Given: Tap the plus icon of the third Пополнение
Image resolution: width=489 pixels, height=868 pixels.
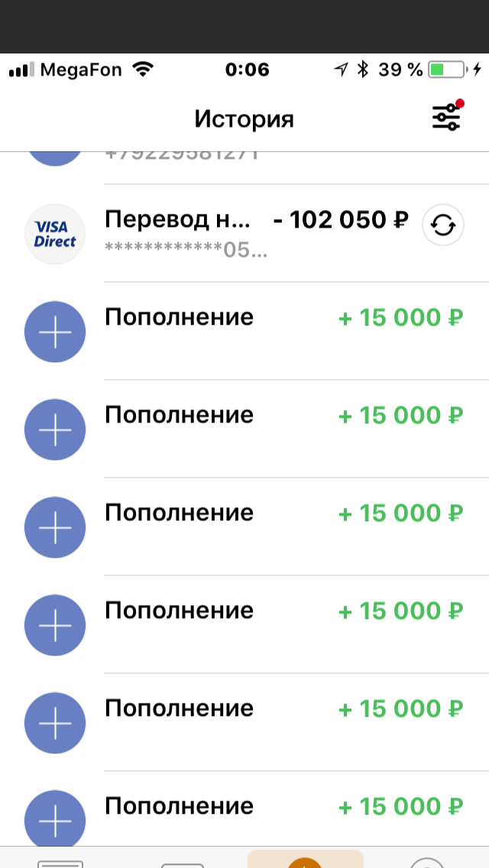Looking at the screenshot, I should pyautogui.click(x=55, y=527).
